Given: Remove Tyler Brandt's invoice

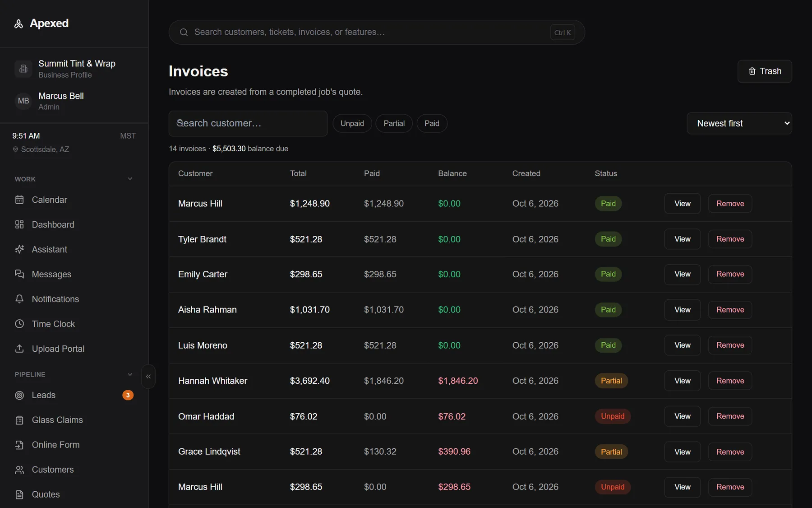Looking at the screenshot, I should [730, 239].
